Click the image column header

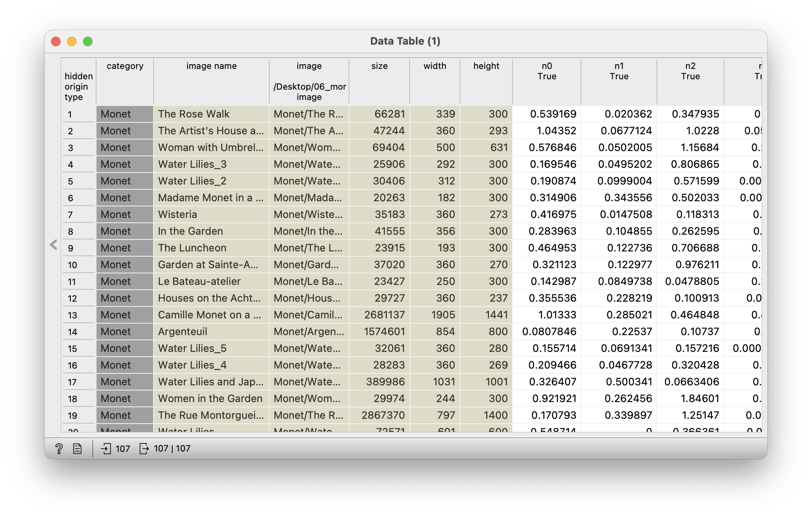(309, 81)
